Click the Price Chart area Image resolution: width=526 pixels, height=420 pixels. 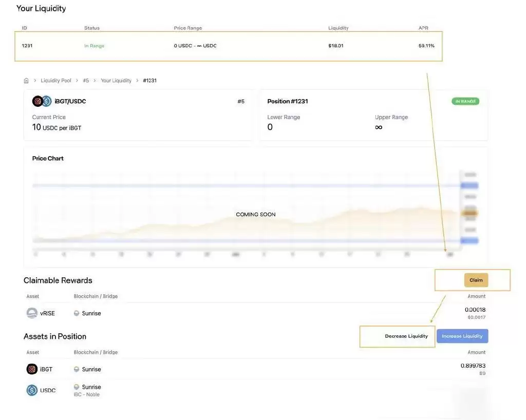pyautogui.click(x=255, y=214)
